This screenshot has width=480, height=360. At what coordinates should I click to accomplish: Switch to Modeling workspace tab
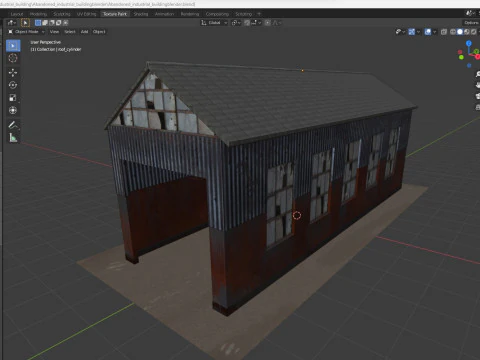point(38,14)
